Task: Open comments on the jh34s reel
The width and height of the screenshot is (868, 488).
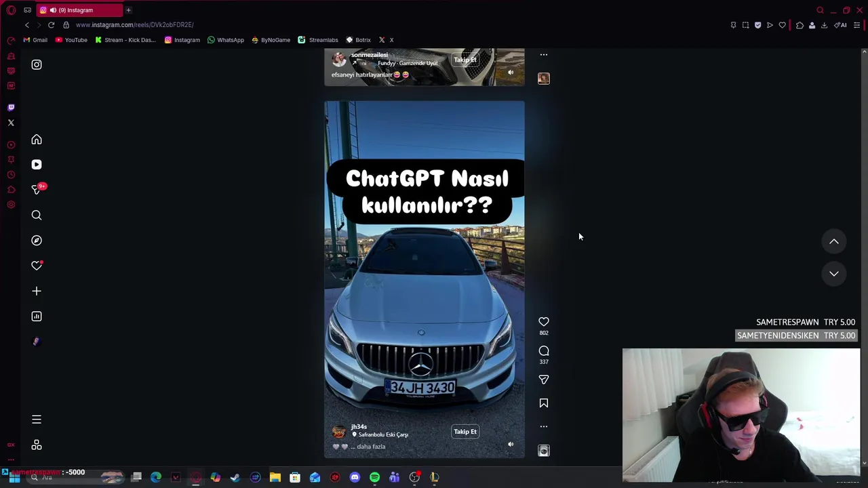Action: [x=544, y=351]
